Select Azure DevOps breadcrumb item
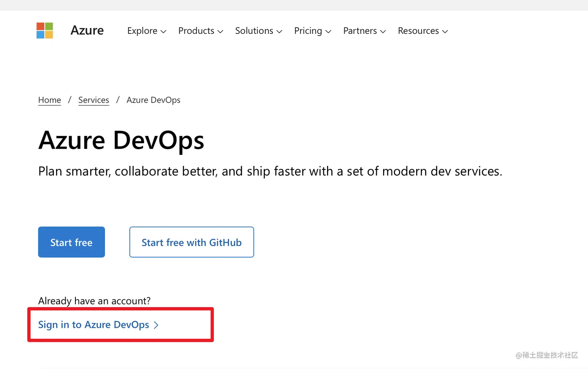 click(x=153, y=100)
